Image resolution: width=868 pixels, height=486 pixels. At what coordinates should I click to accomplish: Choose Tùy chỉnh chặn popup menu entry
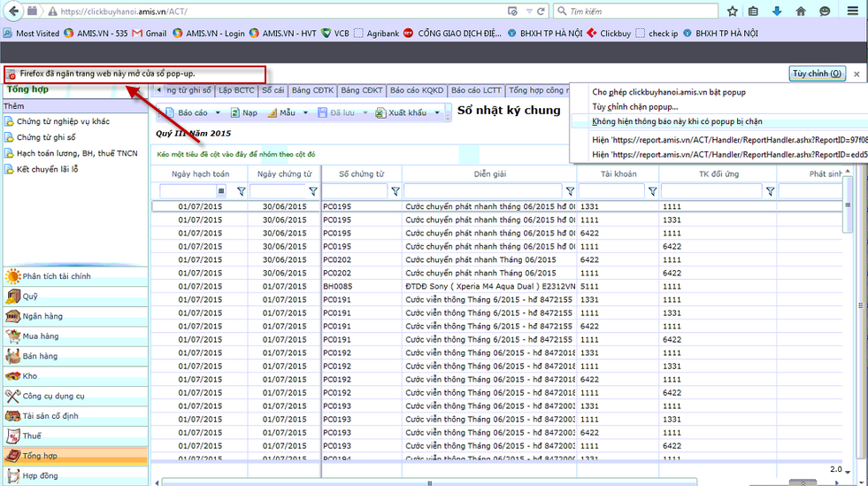pyautogui.click(x=634, y=107)
